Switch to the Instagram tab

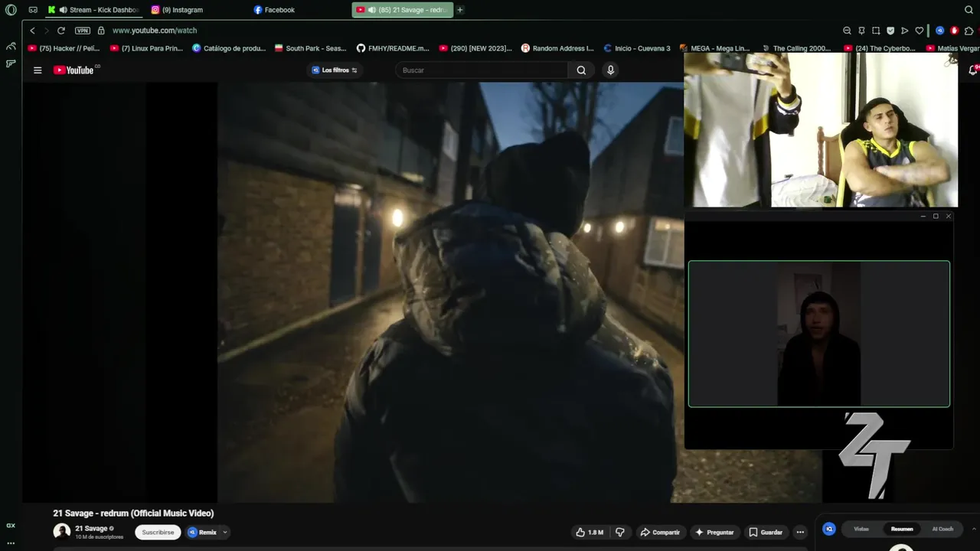pos(178,10)
